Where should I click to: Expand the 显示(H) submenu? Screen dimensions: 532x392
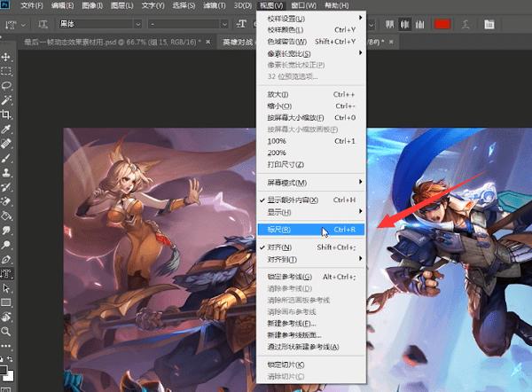coord(310,213)
